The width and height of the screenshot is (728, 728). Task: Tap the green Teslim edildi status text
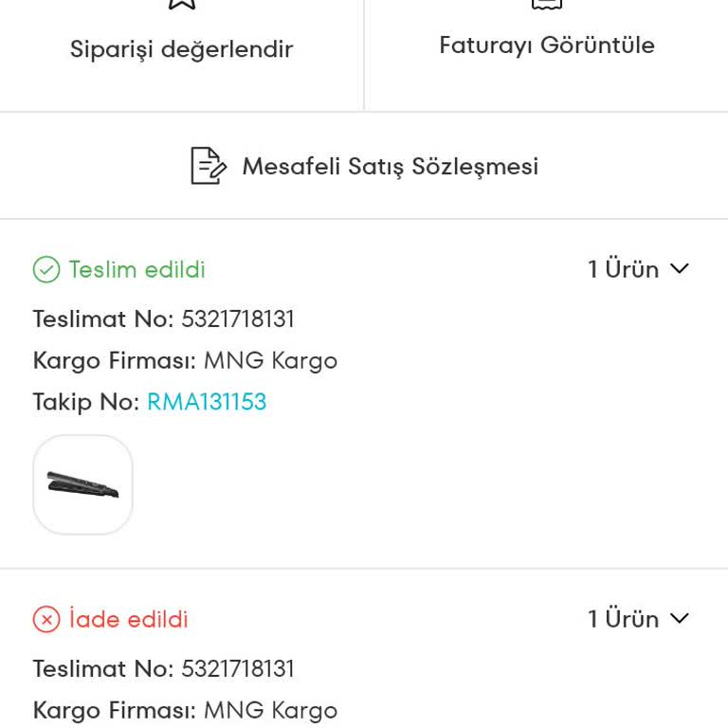137,270
